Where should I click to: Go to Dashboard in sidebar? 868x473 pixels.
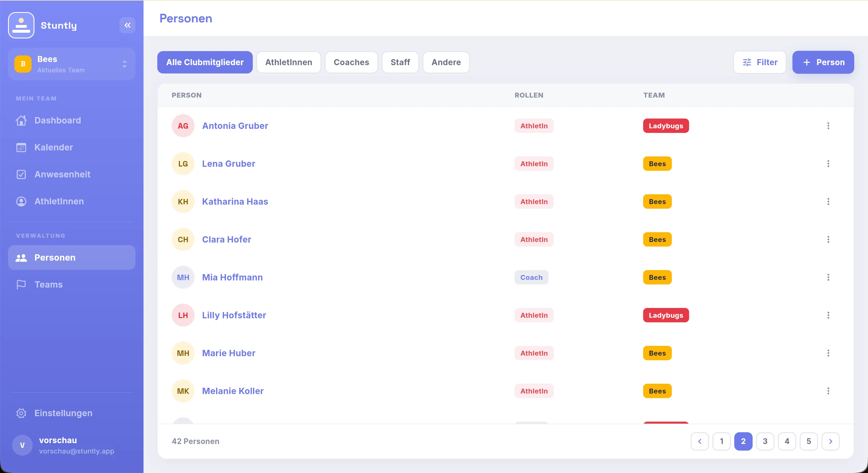[x=72, y=120]
